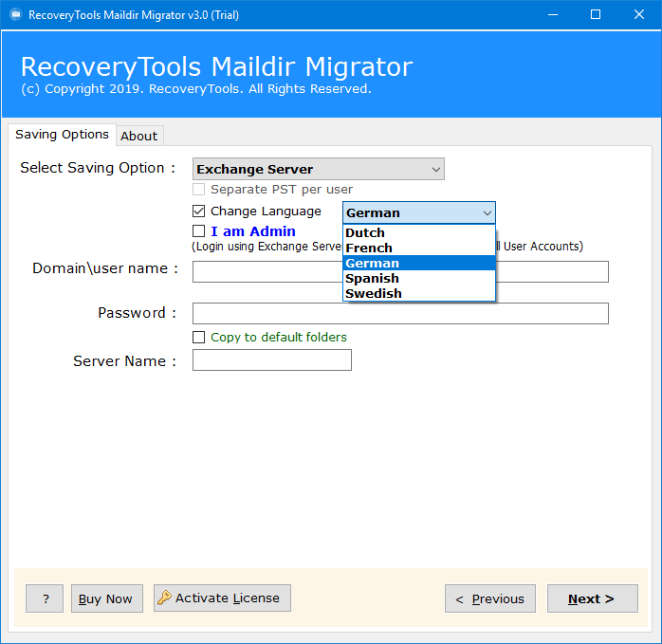Click the Copy to default folders label
The width and height of the screenshot is (662, 644).
tap(279, 337)
